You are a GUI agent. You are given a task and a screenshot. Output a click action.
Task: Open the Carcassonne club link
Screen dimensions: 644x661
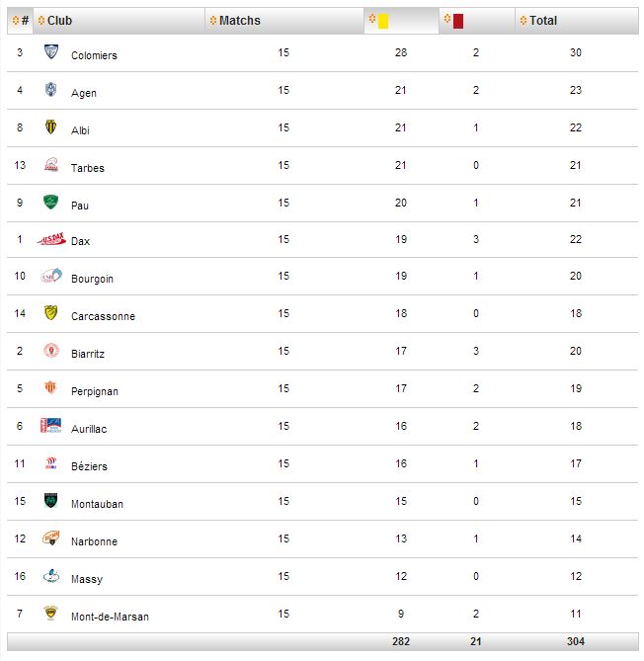[103, 316]
